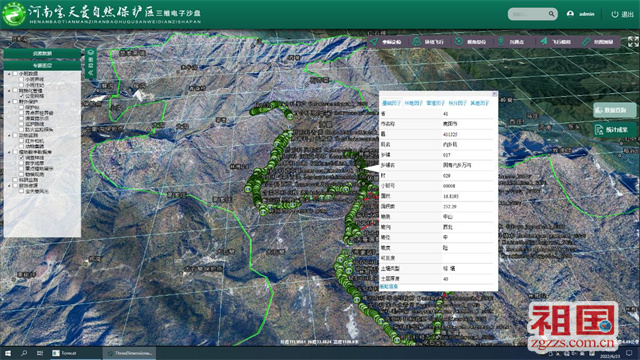Switch to the 林地因子 tab in popup
This screenshot has height=360, width=640.
[413, 103]
